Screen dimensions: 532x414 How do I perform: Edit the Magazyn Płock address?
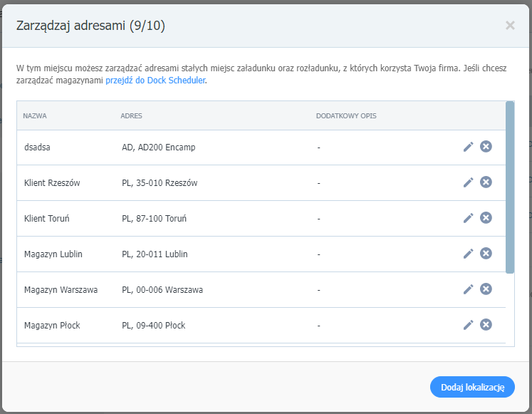pyautogui.click(x=468, y=325)
